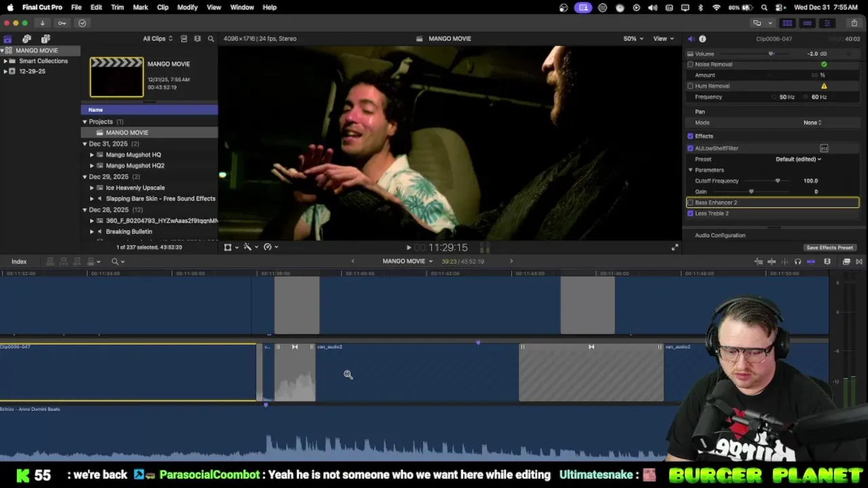
Task: Open the Keyword Editor key icon
Action: [x=62, y=23]
